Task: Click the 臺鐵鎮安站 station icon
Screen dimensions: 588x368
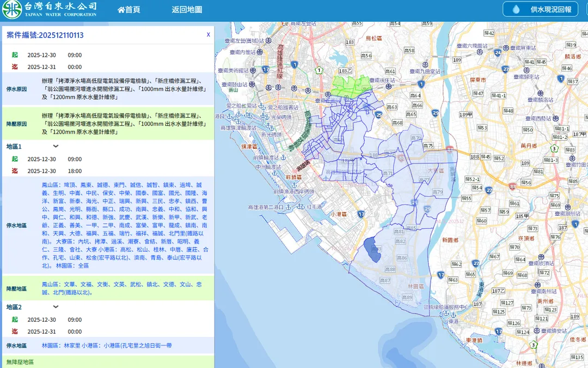Action: click(x=537, y=331)
